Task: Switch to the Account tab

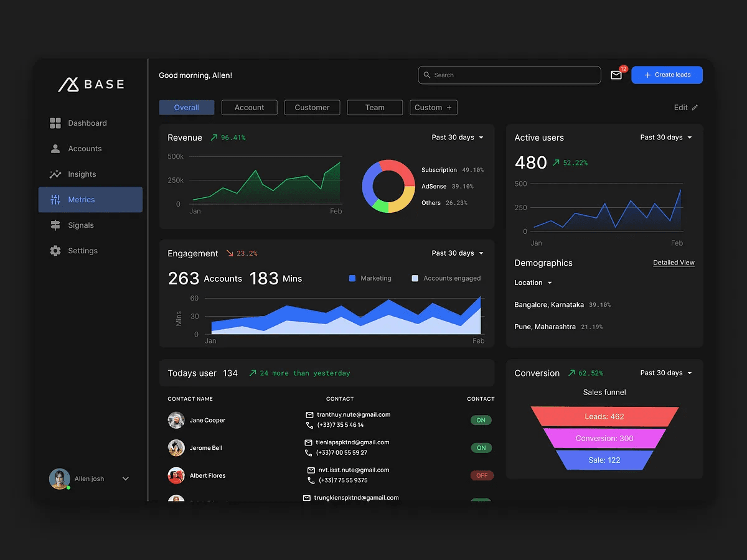Action: coord(250,108)
